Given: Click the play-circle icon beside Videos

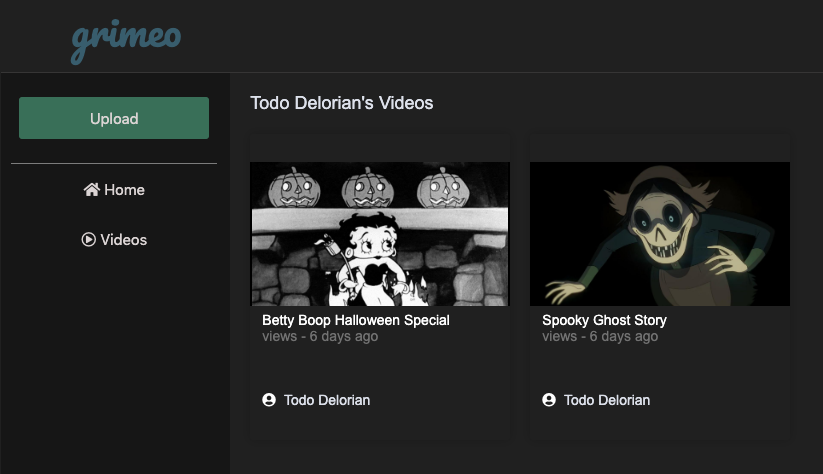Looking at the screenshot, I should (x=89, y=240).
